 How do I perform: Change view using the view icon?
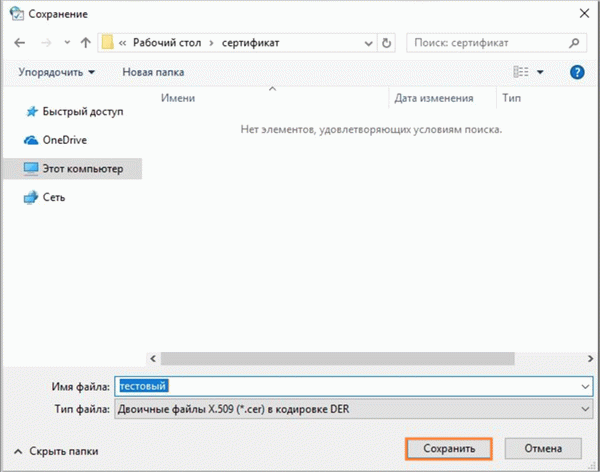pos(521,72)
